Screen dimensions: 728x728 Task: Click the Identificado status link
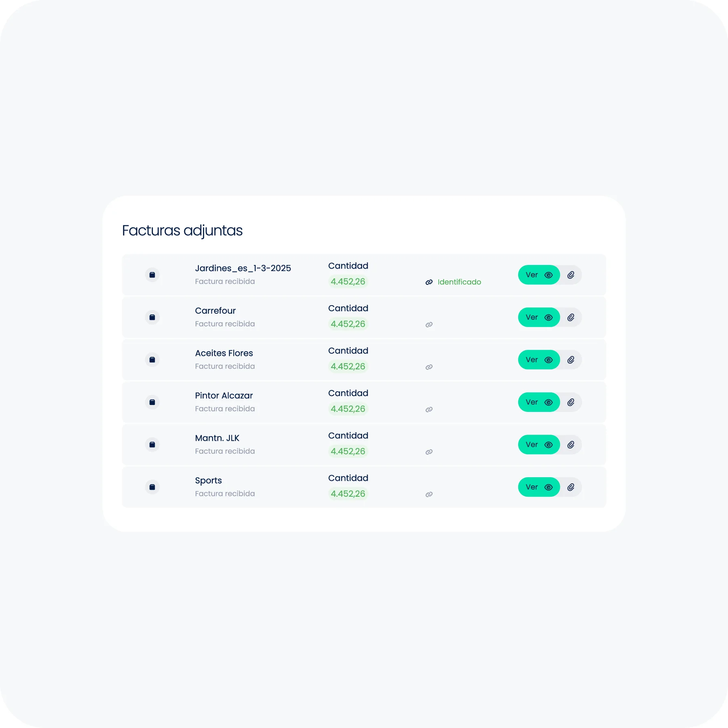tap(459, 282)
